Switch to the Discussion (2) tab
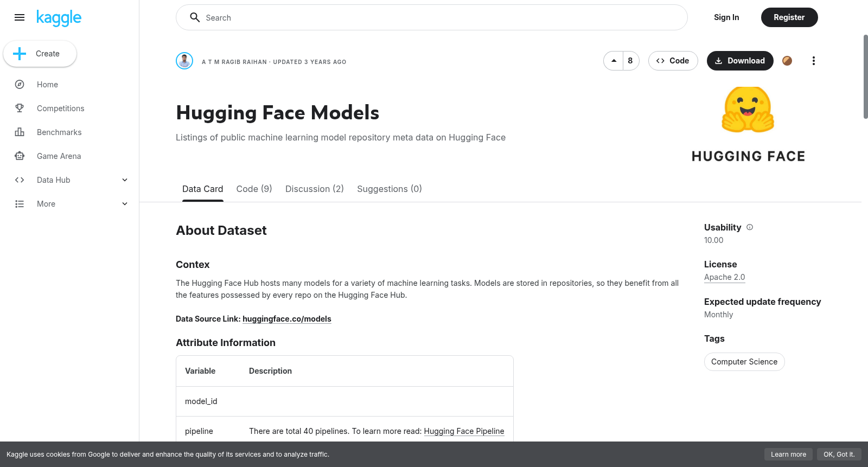The width and height of the screenshot is (868, 467). coord(315,189)
